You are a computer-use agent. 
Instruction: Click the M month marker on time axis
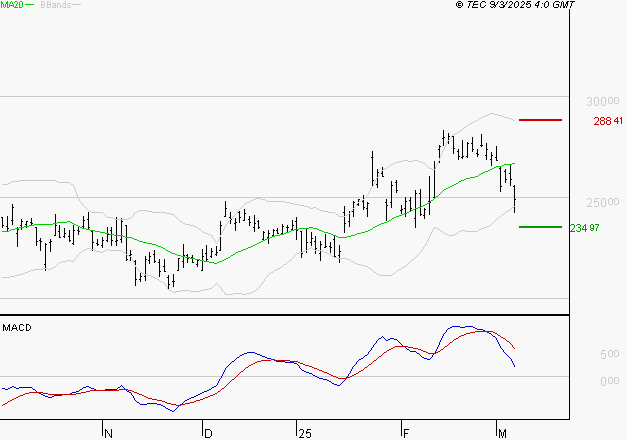point(502,434)
